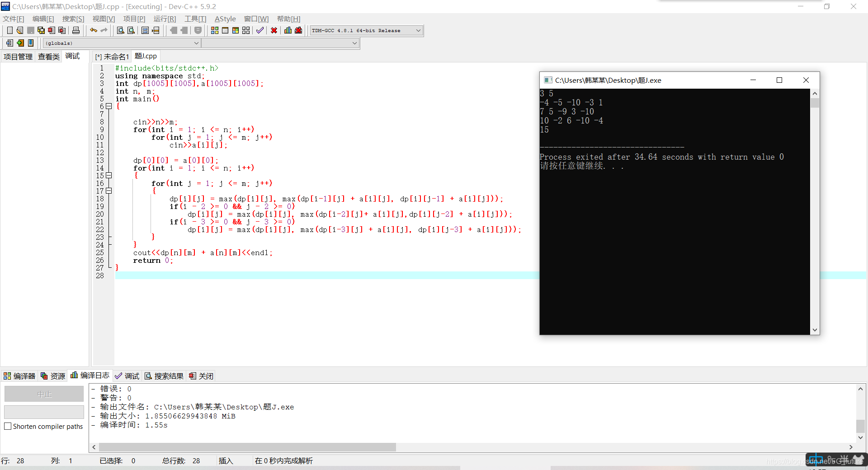Click the Go to line toolbar icon
Viewport: 868px width, 470px height.
pyautogui.click(x=156, y=30)
